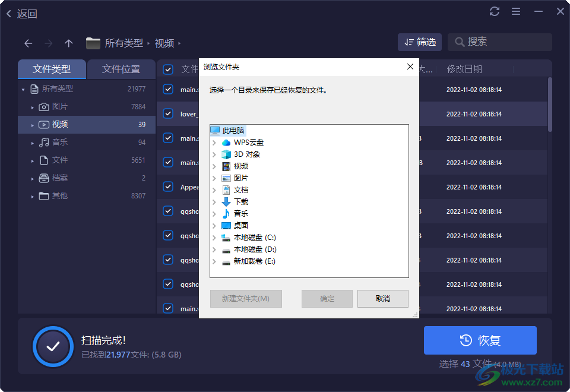This screenshot has height=392, width=570.
Task: Select the 文件类型 tab
Action: (52, 68)
